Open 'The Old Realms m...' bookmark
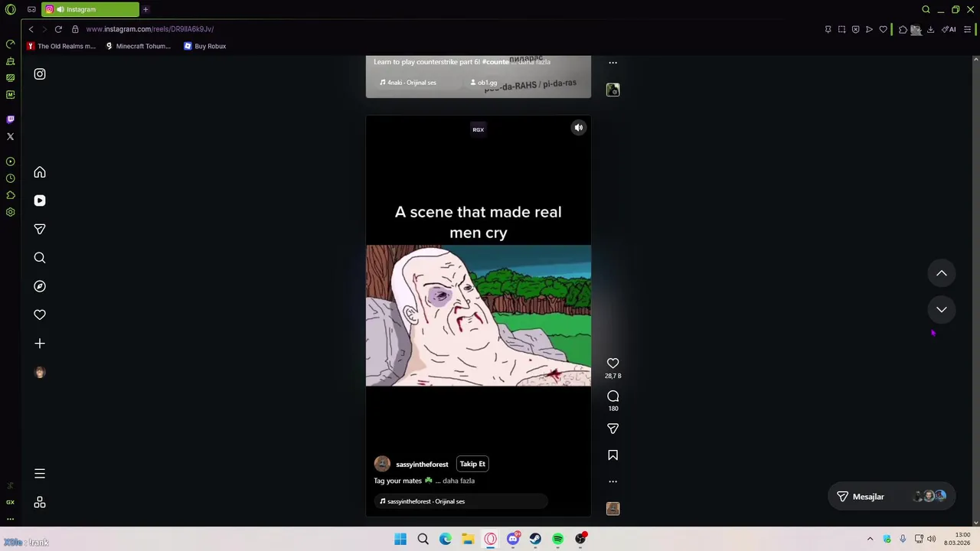Screen dimensions: 980x551 click(61, 46)
